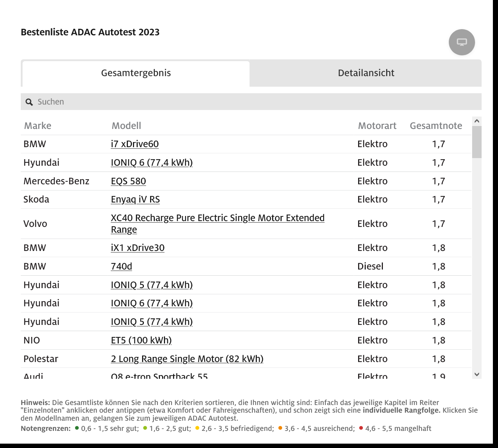The width and height of the screenshot is (498, 448).
Task: Open the Enyaq iV RS link
Action: [135, 199]
